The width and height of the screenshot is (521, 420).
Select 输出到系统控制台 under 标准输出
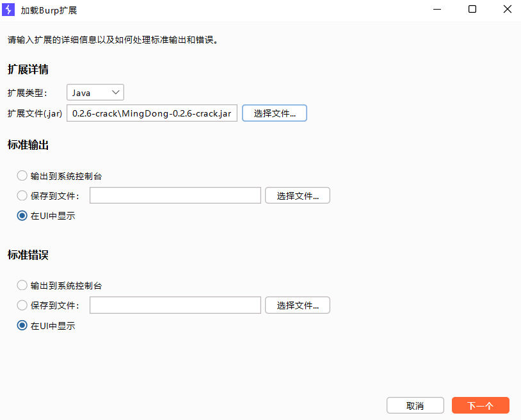pos(22,176)
